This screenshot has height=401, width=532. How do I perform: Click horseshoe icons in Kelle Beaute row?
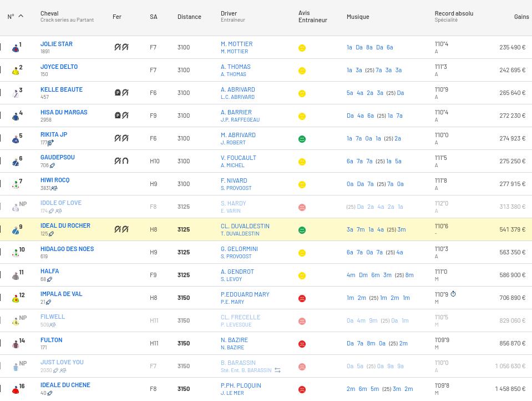pyautogui.click(x=121, y=93)
